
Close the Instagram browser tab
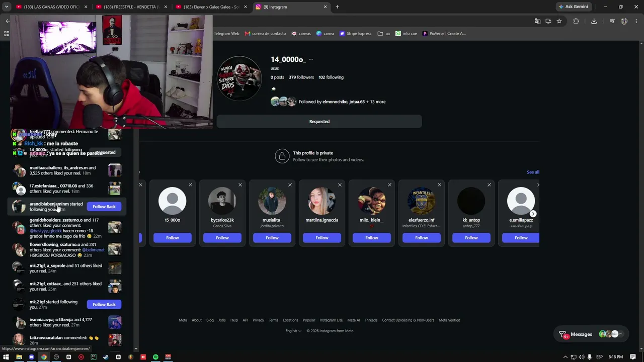pos(325,7)
